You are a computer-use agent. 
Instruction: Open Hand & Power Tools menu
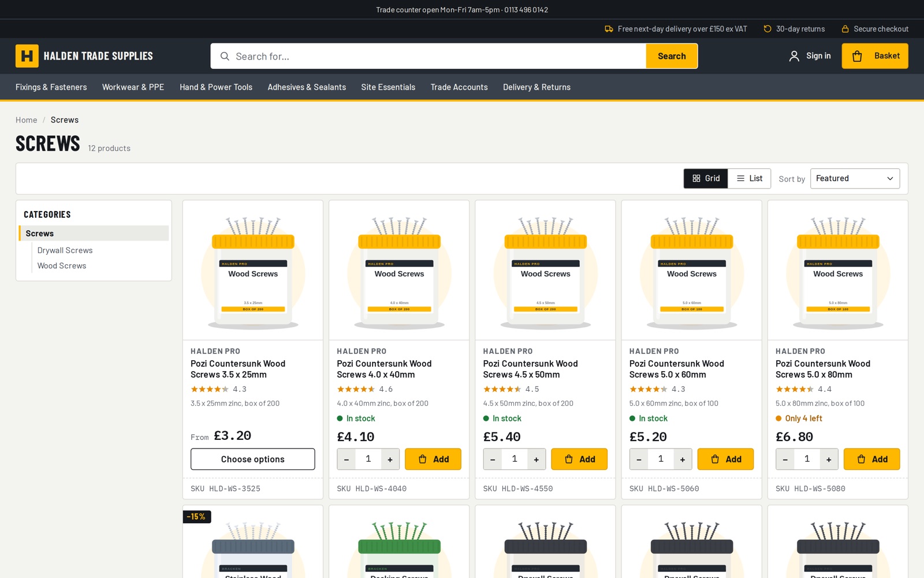(x=216, y=87)
